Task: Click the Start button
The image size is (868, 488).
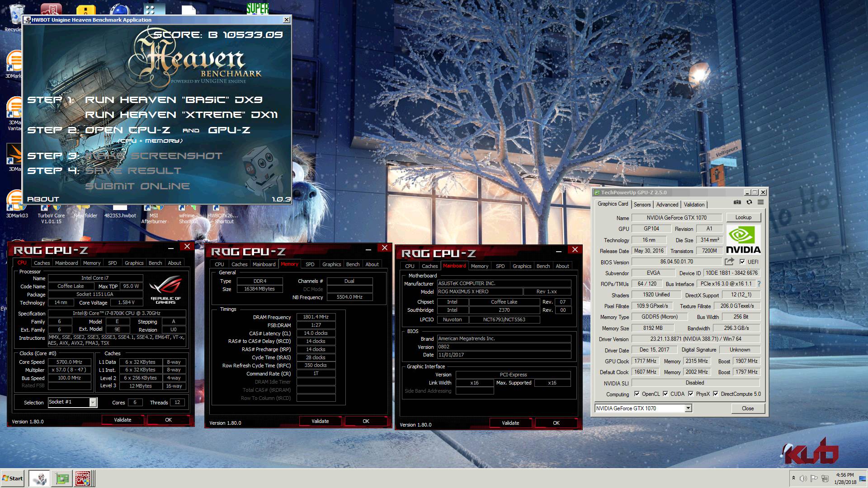Action: pyautogui.click(x=13, y=478)
